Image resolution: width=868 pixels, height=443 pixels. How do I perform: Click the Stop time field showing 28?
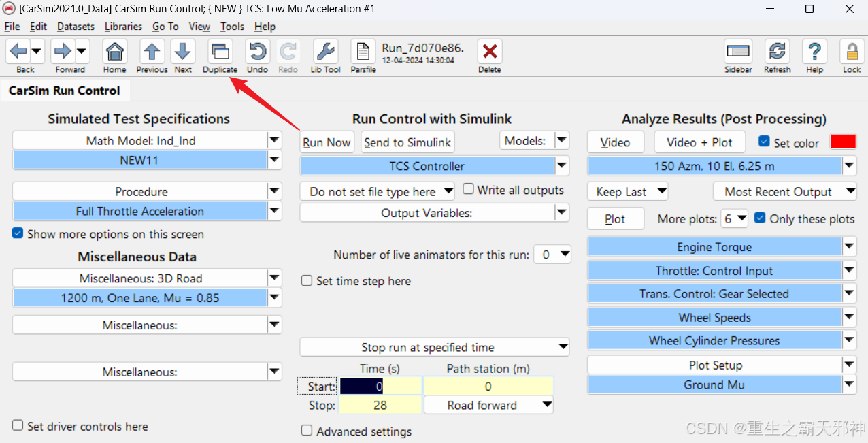[x=380, y=405]
